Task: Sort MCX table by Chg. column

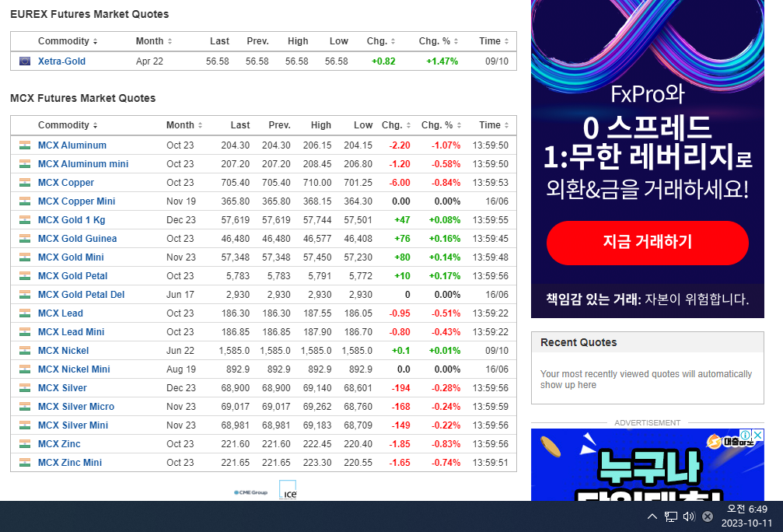Action: tap(396, 125)
